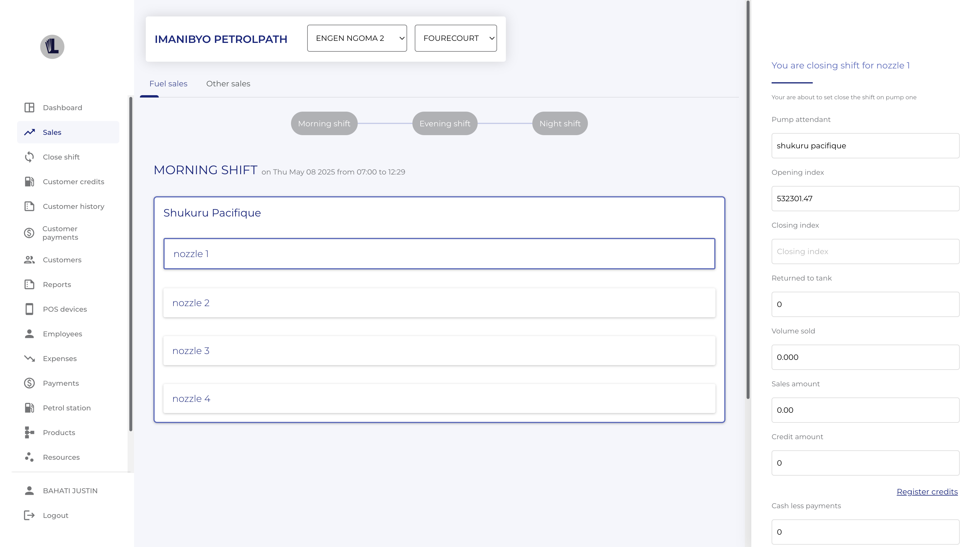The height and width of the screenshot is (547, 980).
Task: Click the Closing index input field
Action: [x=865, y=252]
